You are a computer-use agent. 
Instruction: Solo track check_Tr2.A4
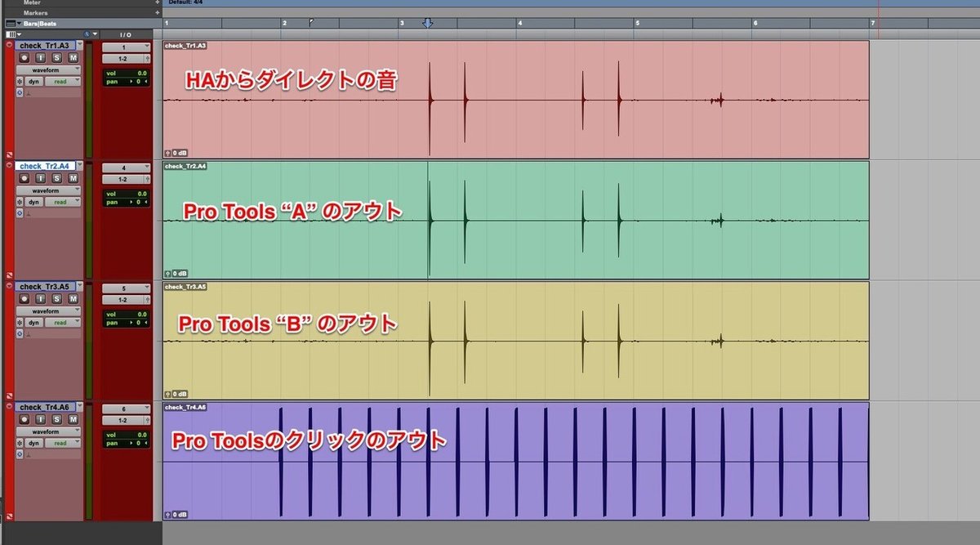click(57, 177)
